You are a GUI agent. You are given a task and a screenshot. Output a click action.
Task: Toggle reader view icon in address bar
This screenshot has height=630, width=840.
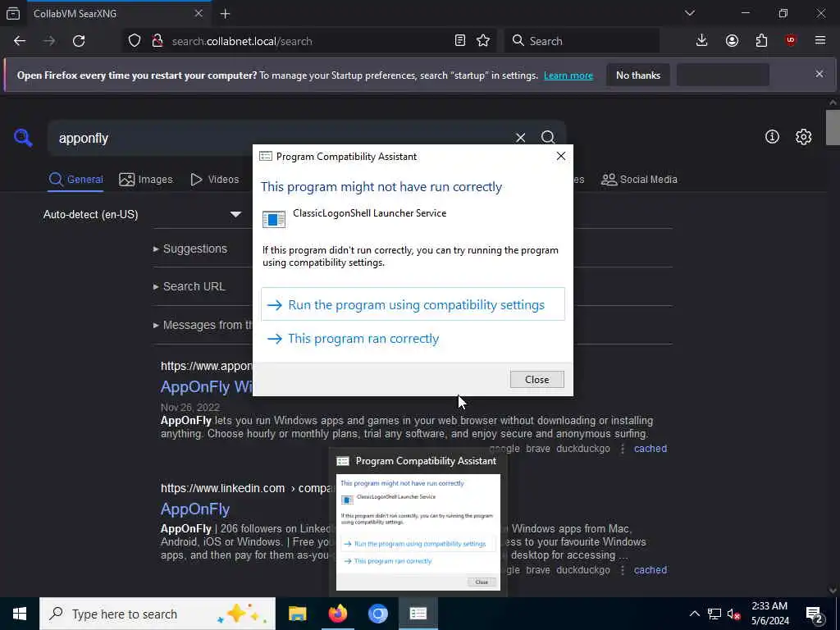point(459,41)
